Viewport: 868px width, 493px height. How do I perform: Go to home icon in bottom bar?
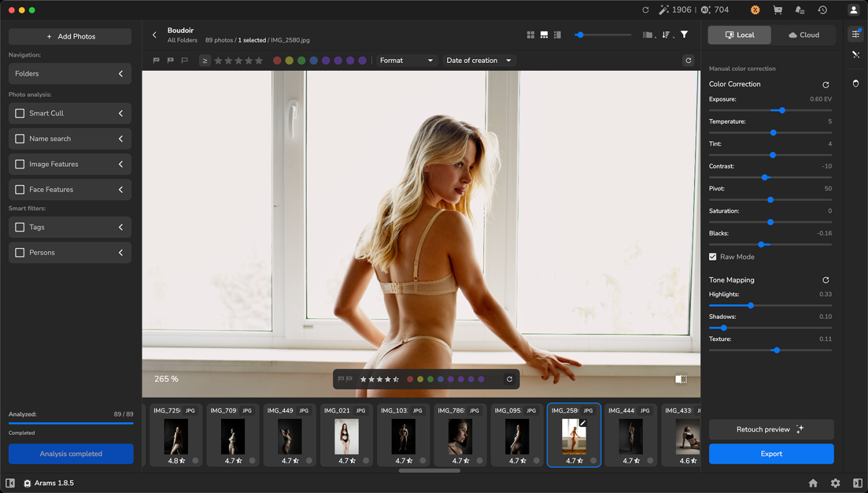tap(813, 483)
